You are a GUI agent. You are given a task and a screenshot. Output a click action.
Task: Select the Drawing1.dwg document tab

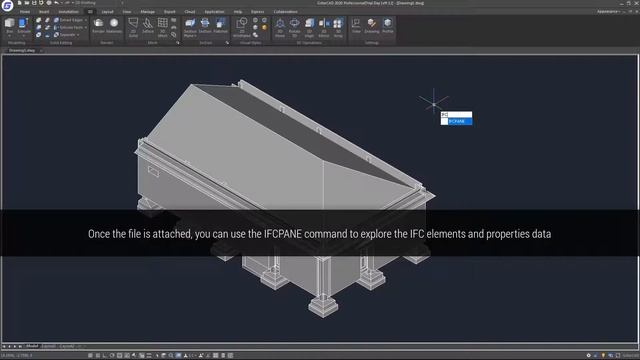[22, 51]
